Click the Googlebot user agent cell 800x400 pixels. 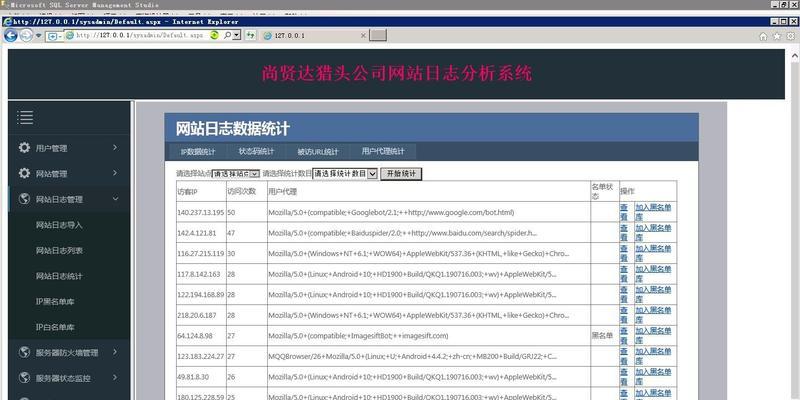pos(429,212)
